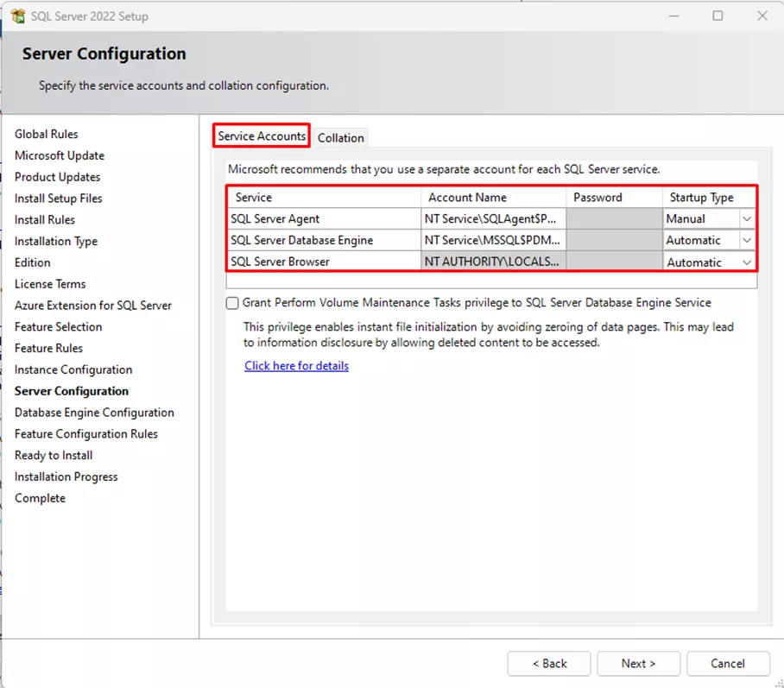Switch to the Collation tab
This screenshot has height=688, width=784.
(340, 138)
